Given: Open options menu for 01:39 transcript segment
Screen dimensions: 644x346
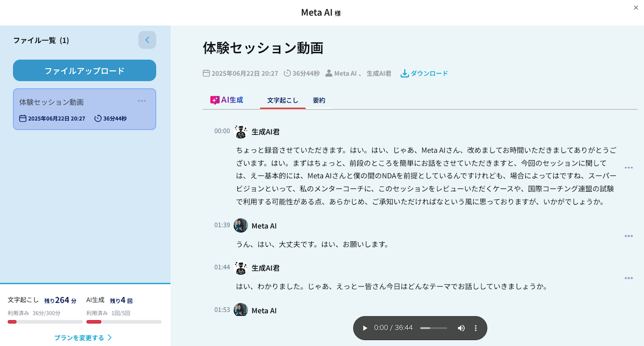Looking at the screenshot, I should pyautogui.click(x=628, y=236).
